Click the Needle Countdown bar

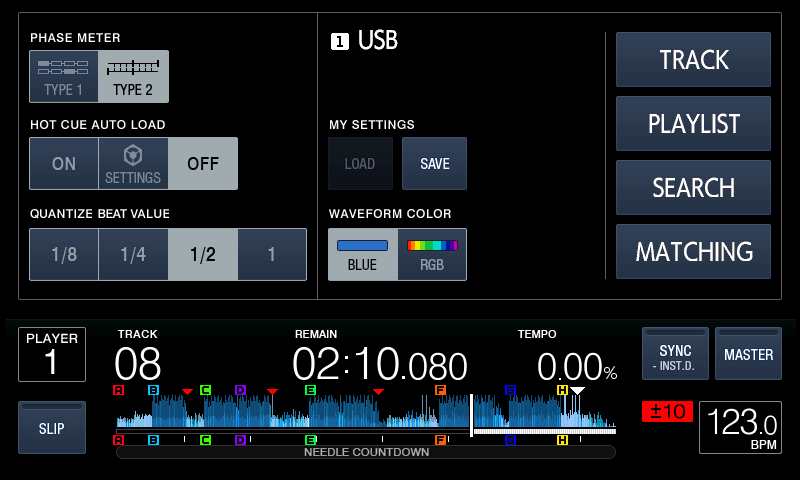[366, 452]
